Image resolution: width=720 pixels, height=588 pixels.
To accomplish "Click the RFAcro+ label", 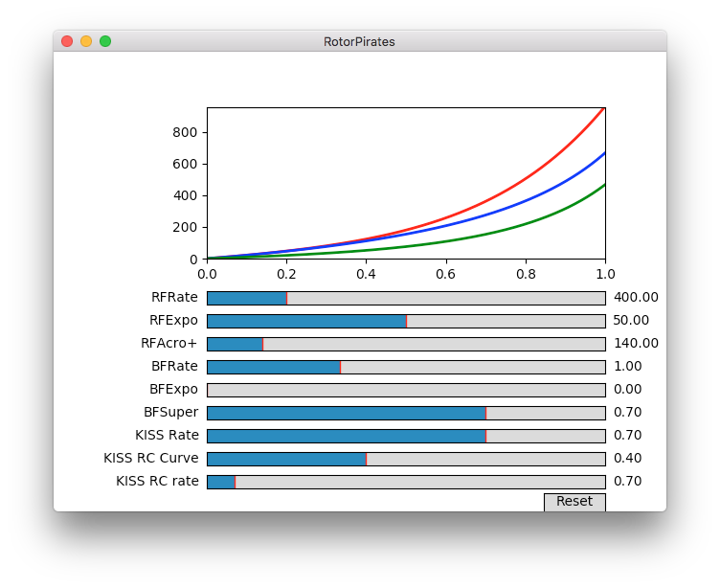I will 169,343.
